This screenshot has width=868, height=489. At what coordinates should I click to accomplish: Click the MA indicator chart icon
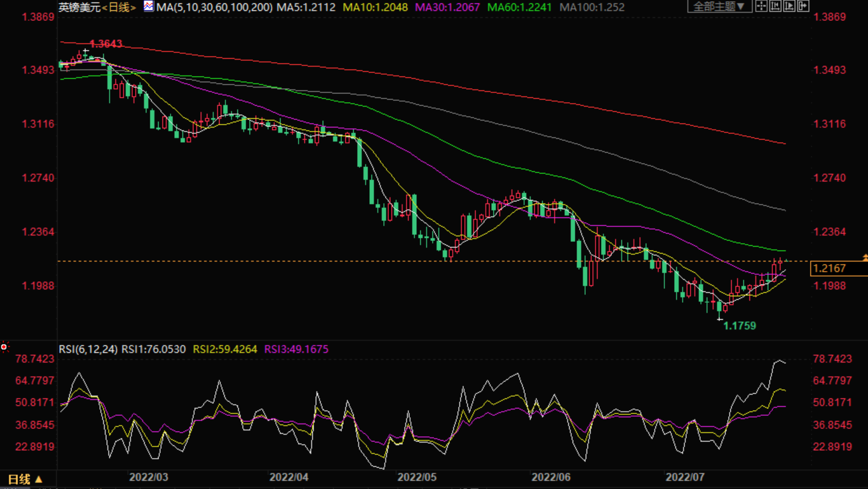click(149, 6)
